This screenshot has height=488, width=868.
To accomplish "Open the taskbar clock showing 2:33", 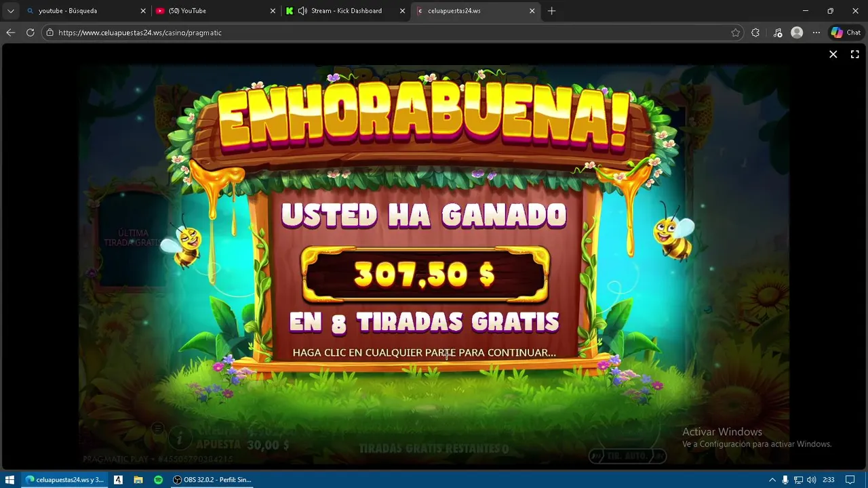I will tap(829, 479).
